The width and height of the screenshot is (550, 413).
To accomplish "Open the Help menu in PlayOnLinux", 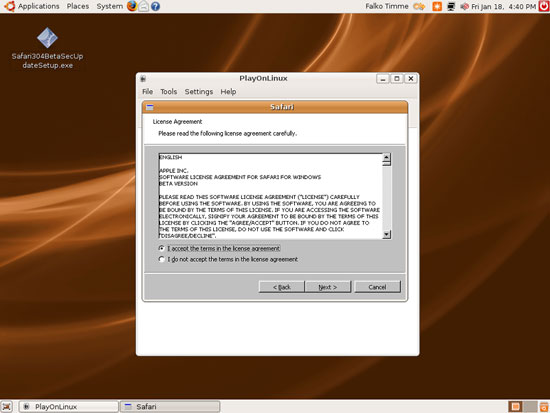I will 228,92.
